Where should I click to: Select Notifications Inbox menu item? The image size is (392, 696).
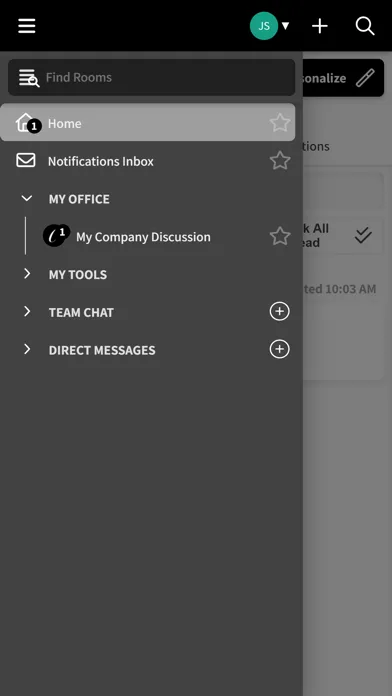pos(147,161)
